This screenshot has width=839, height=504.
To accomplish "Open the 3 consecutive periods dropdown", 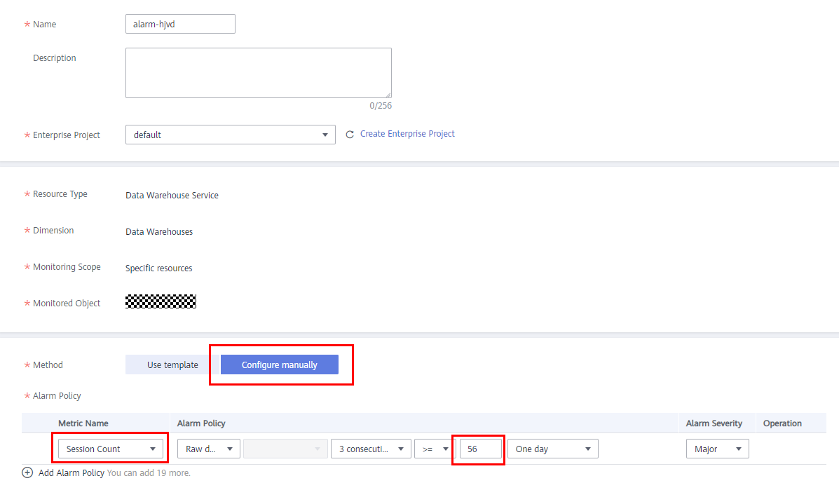I will coord(370,449).
